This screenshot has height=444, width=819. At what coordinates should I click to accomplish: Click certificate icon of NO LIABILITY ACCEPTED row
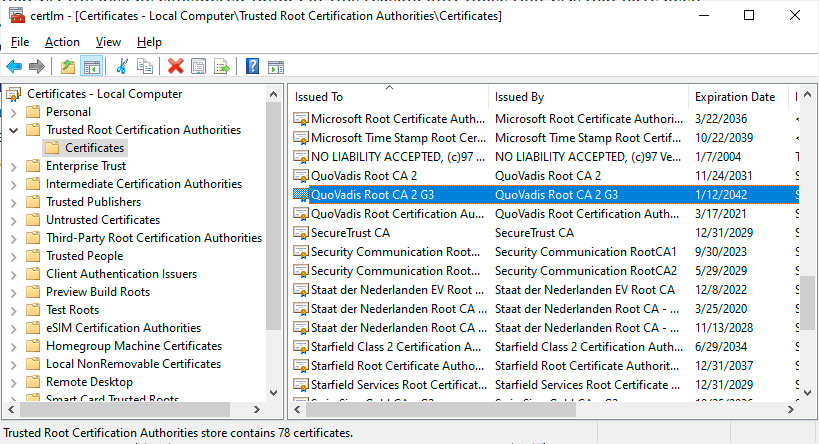pos(301,157)
